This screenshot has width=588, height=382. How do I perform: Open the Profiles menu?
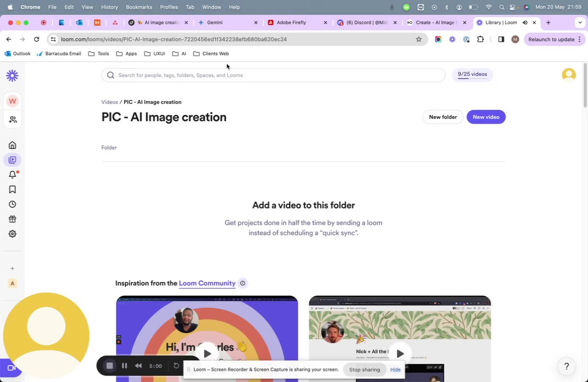(169, 7)
